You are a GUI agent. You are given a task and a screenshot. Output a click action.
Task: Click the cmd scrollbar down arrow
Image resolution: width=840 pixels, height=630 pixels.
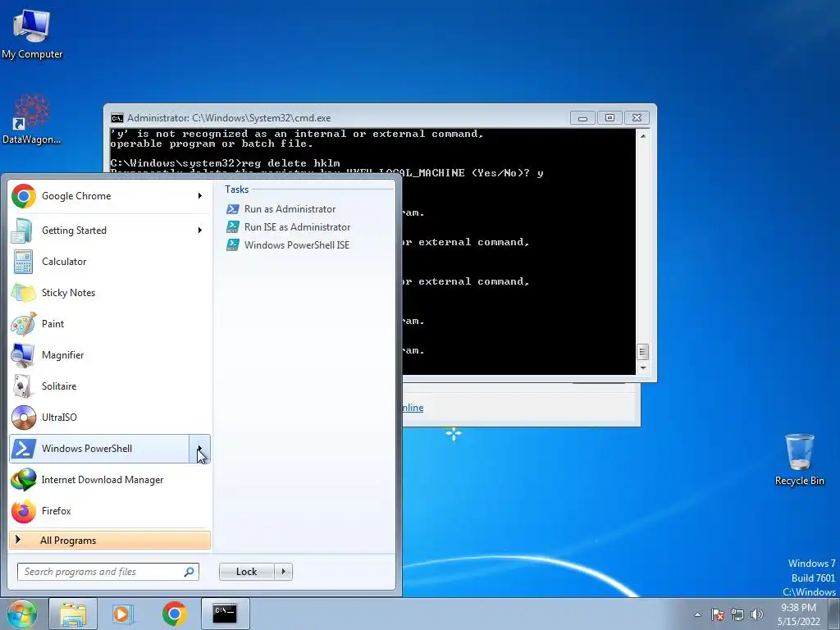[x=643, y=368]
